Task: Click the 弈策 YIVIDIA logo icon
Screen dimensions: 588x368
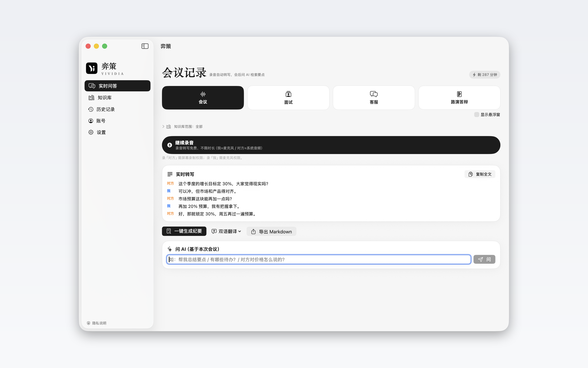Action: click(92, 68)
